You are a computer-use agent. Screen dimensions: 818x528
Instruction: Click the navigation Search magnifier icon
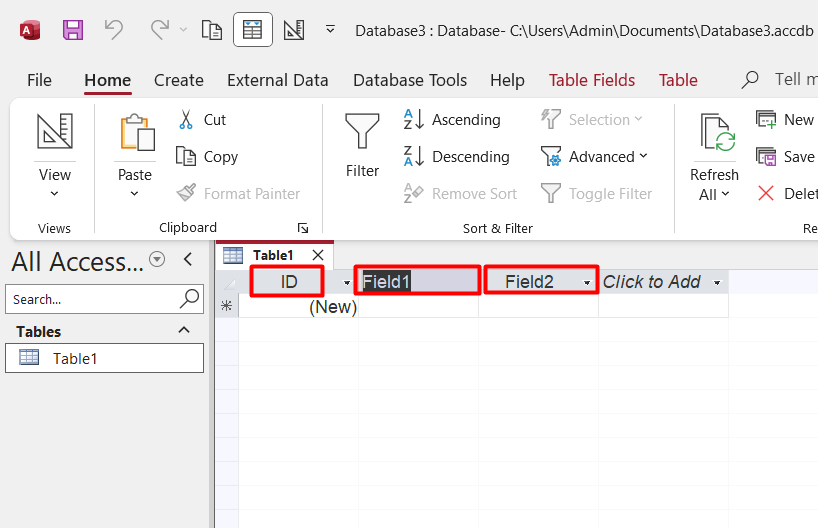coord(190,299)
